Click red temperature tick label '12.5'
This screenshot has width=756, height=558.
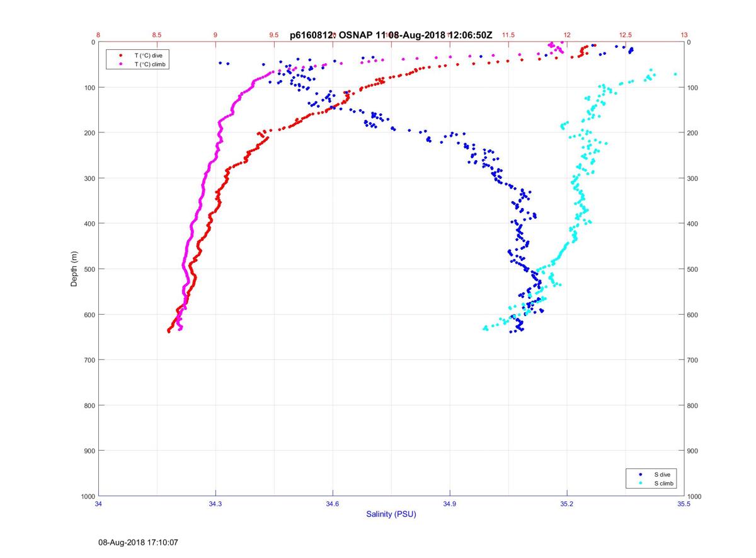625,35
